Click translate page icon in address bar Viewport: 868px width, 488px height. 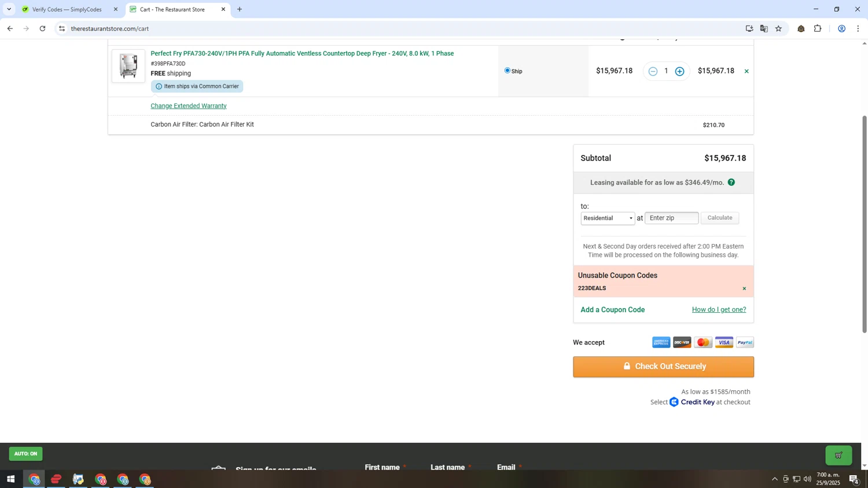(764, 28)
